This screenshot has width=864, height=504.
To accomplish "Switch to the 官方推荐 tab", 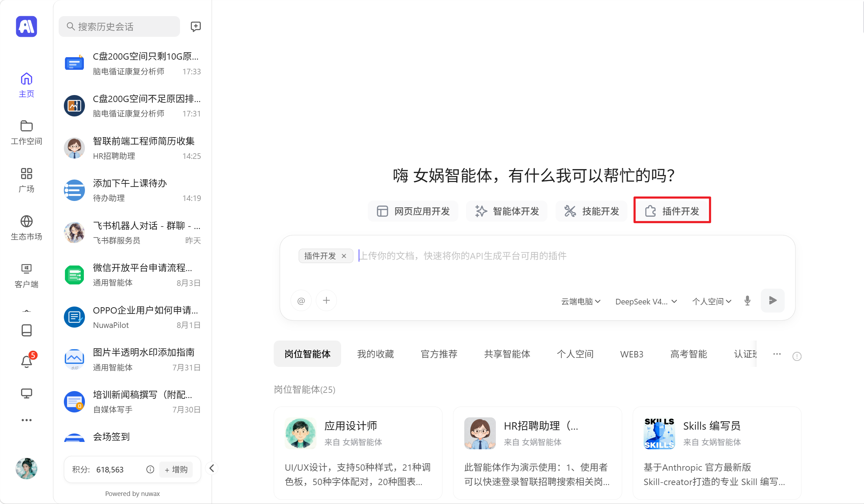I will [x=439, y=354].
